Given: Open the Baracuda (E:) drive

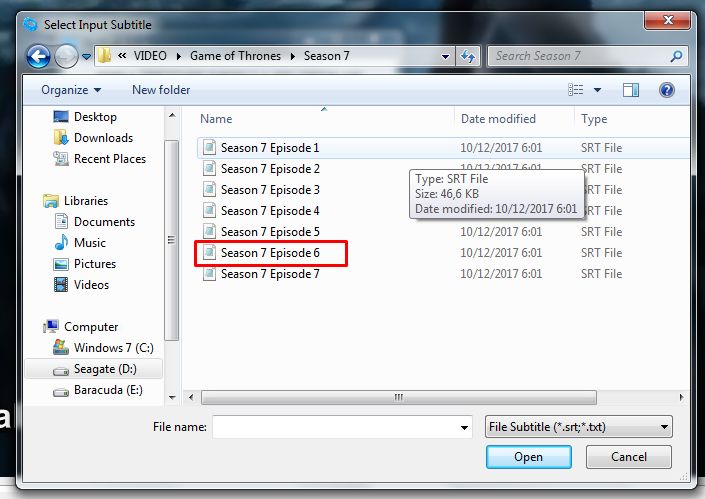Looking at the screenshot, I should pyautogui.click(x=98, y=390).
